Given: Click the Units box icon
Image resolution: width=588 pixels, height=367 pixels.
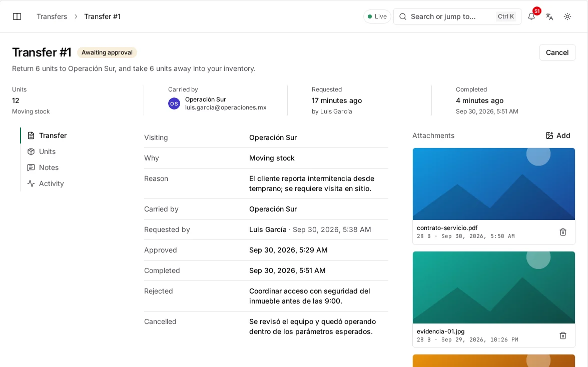Looking at the screenshot, I should point(31,151).
